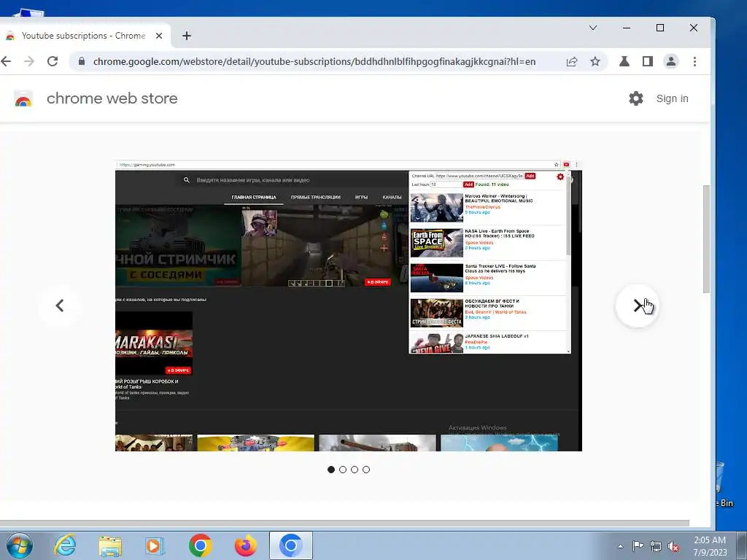
Task: Select the third carousel dot
Action: (355, 470)
